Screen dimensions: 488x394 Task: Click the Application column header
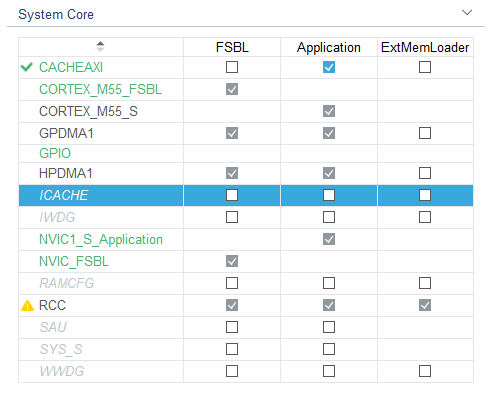tap(329, 48)
